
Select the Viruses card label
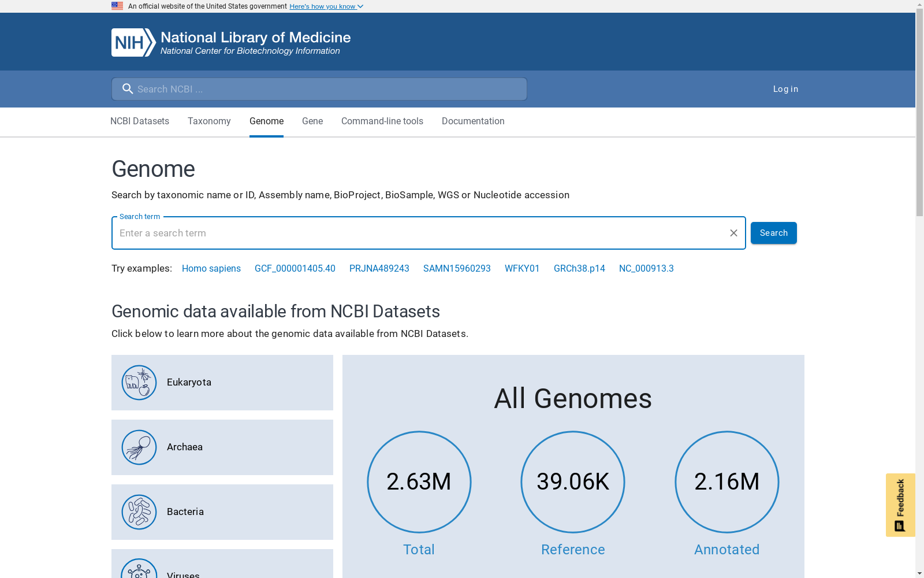[x=183, y=575]
